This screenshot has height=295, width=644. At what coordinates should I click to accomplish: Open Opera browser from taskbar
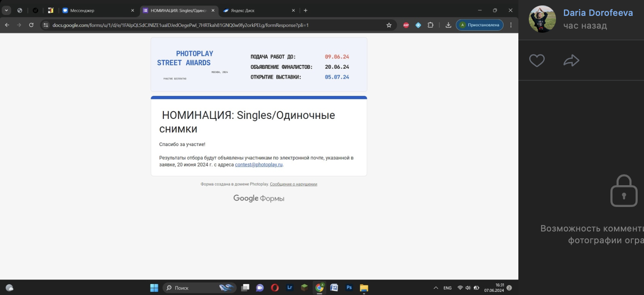[275, 288]
